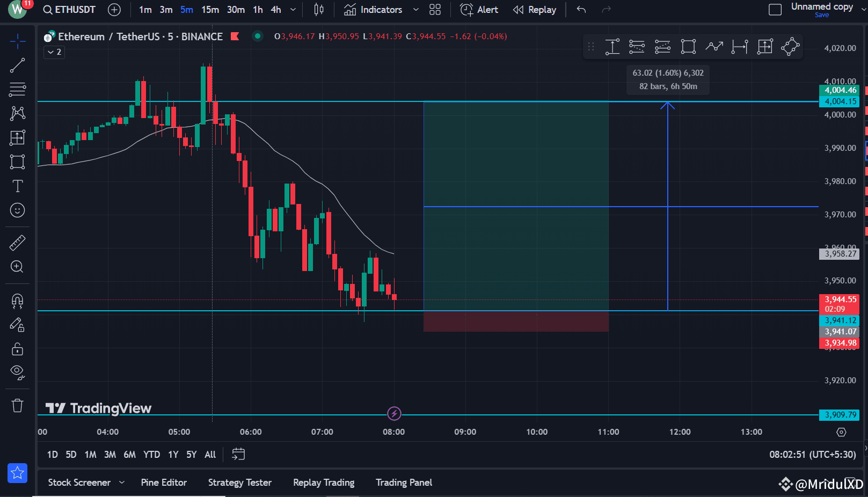Expand the favorite indicators dropdown arrow

click(x=415, y=10)
